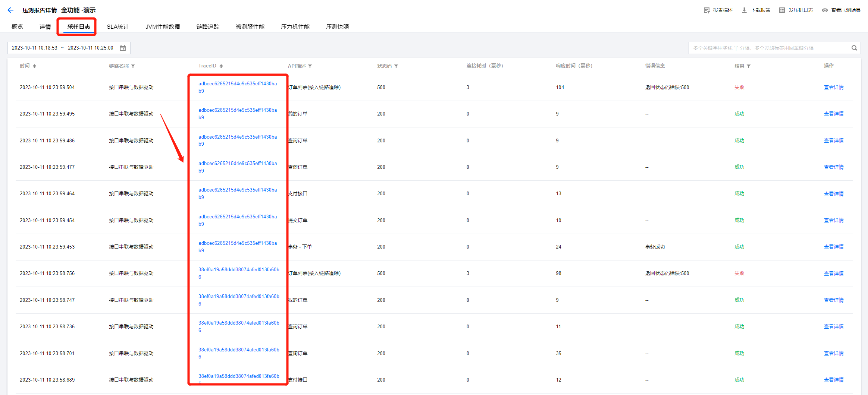Open API描述 column filter

[x=310, y=66]
